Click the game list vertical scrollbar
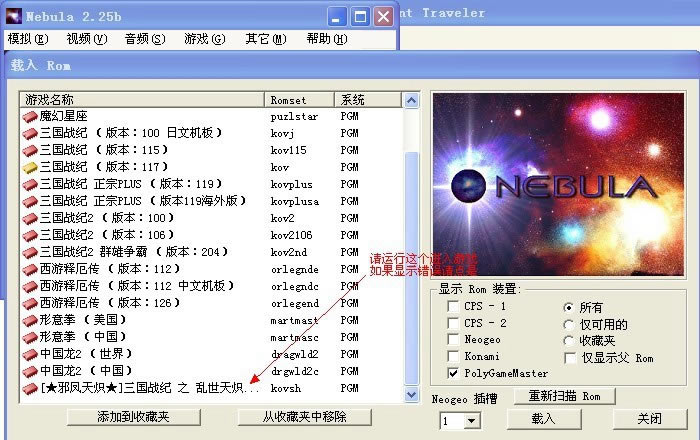Image resolution: width=700 pixels, height=440 pixels. 413,250
